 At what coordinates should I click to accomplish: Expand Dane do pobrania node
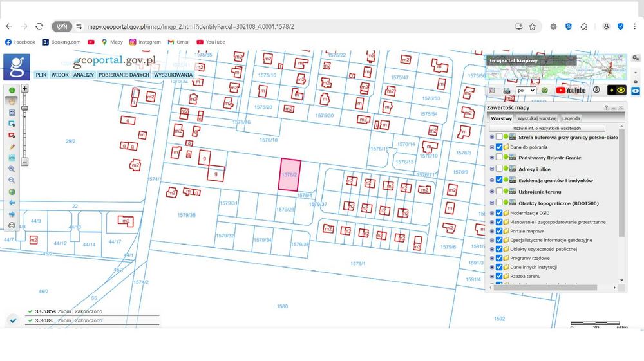point(492,147)
